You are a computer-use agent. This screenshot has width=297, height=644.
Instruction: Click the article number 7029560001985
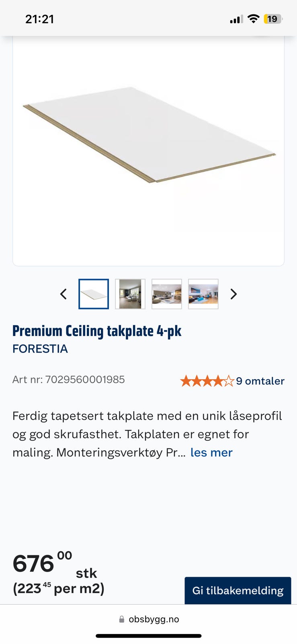click(x=85, y=380)
